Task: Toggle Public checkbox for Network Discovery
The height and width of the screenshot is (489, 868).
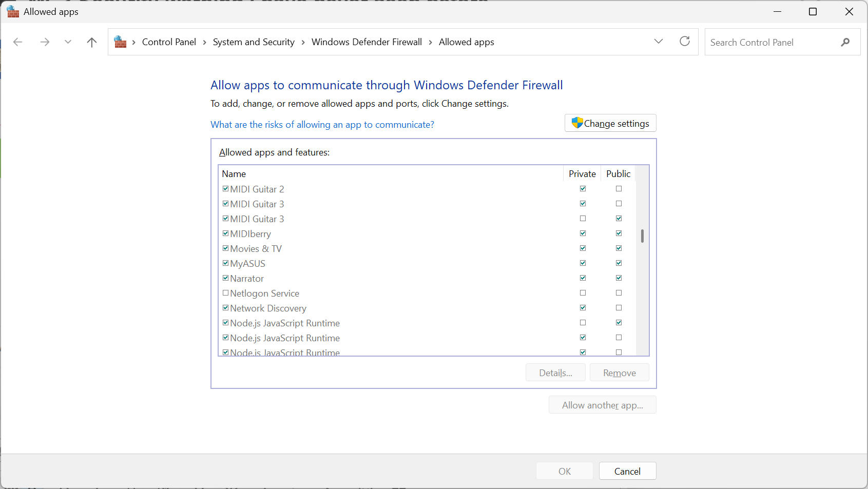Action: (x=619, y=308)
